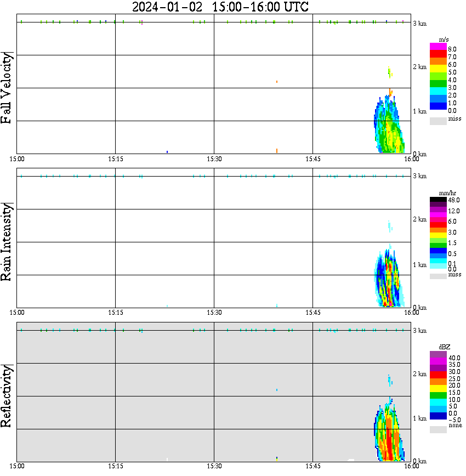Click gray miss swatch in Fall Velocity legend

point(438,121)
